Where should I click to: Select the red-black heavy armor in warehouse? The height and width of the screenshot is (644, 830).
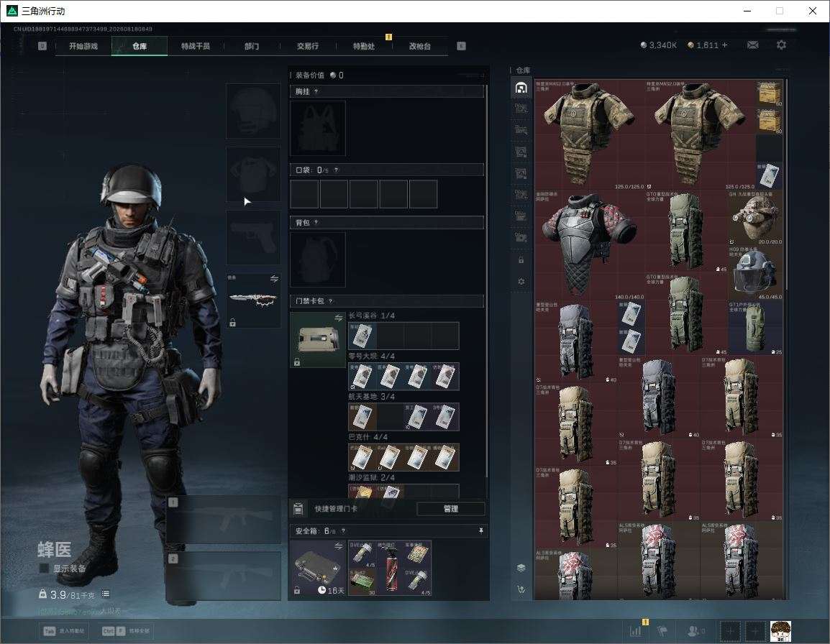pos(588,245)
